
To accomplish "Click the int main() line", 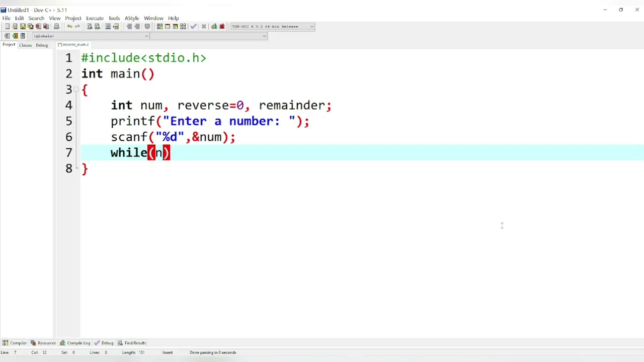I will coord(118,74).
